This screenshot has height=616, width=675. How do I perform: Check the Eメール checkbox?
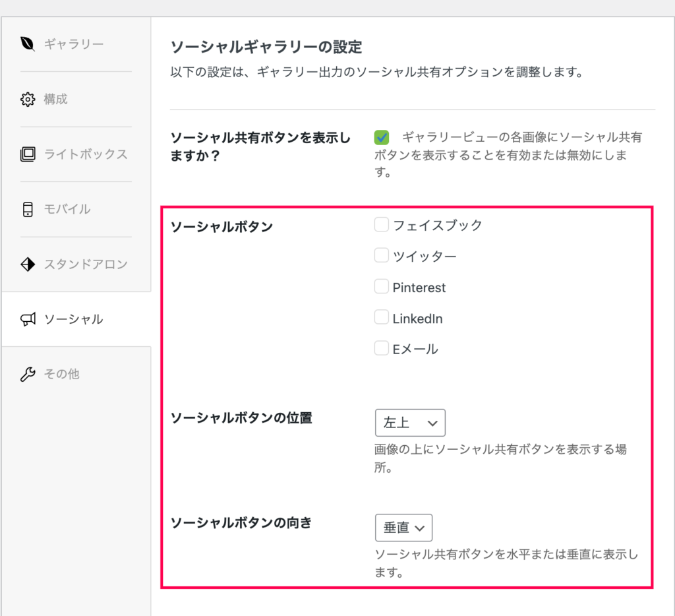(x=382, y=348)
